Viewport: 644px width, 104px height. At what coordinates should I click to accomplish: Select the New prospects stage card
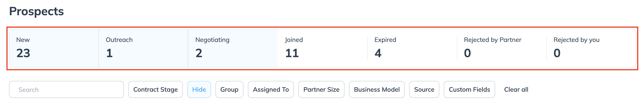(x=54, y=48)
